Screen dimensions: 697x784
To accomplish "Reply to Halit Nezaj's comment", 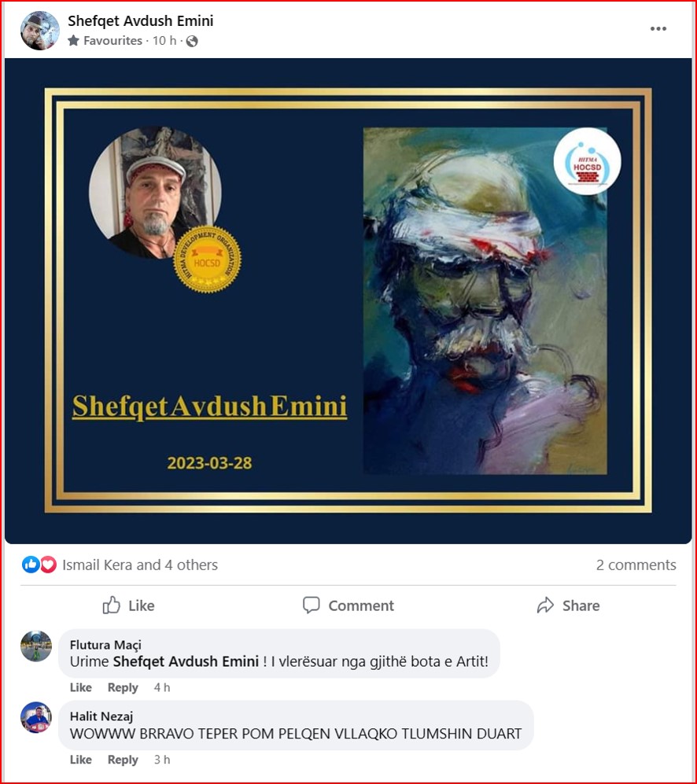I will click(123, 760).
